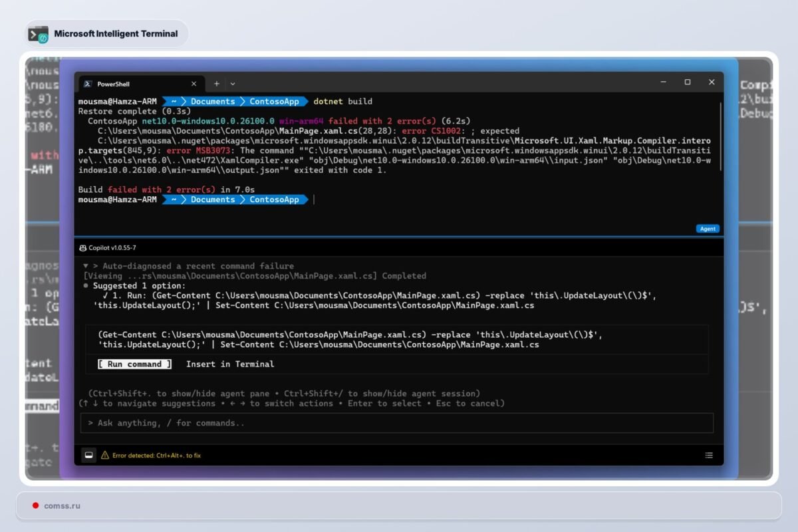Click the Run command button

click(x=134, y=364)
